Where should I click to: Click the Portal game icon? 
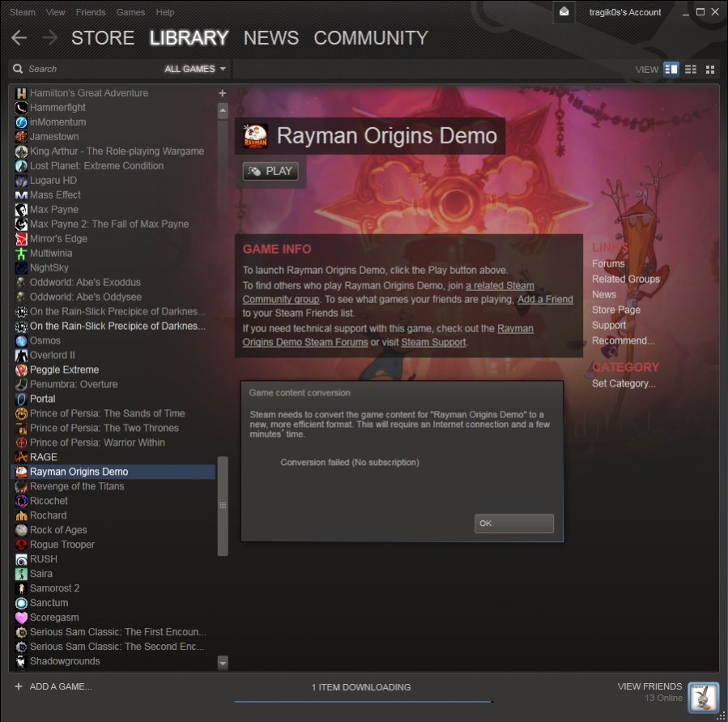[x=21, y=399]
